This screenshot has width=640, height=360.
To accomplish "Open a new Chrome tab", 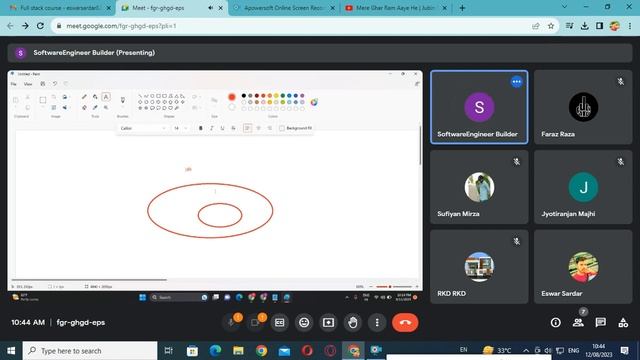I will click(462, 8).
